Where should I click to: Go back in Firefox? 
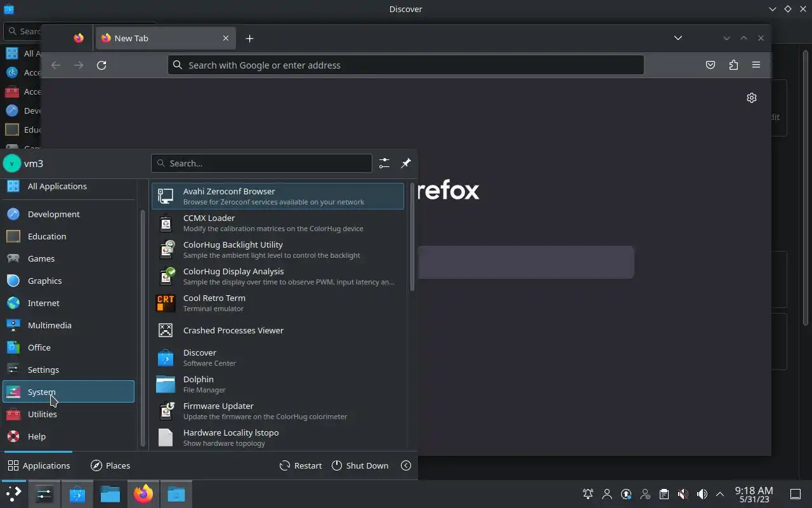[x=56, y=65]
